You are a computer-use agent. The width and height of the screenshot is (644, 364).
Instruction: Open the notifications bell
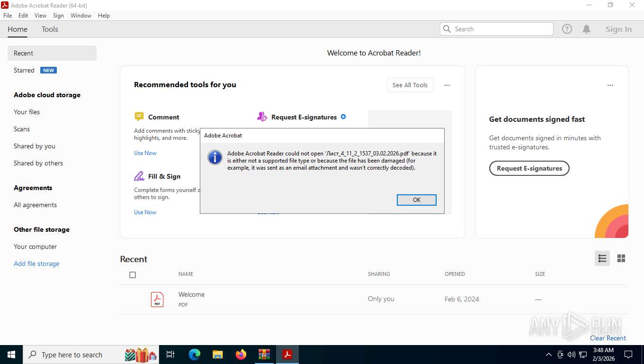[586, 29]
